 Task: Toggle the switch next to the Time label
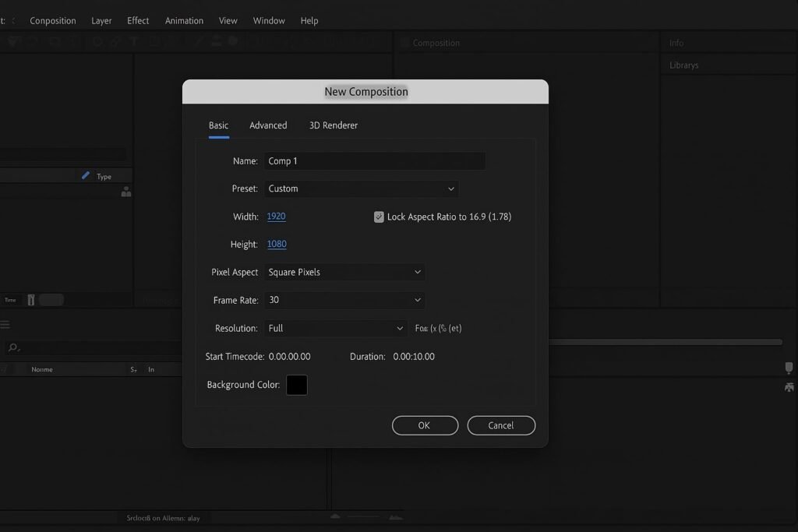tap(51, 300)
